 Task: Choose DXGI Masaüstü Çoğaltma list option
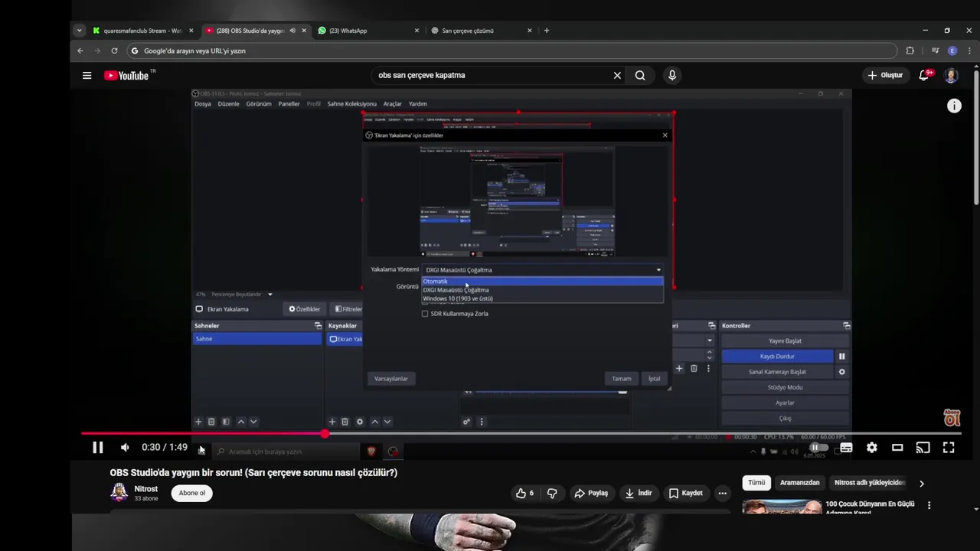(543, 290)
